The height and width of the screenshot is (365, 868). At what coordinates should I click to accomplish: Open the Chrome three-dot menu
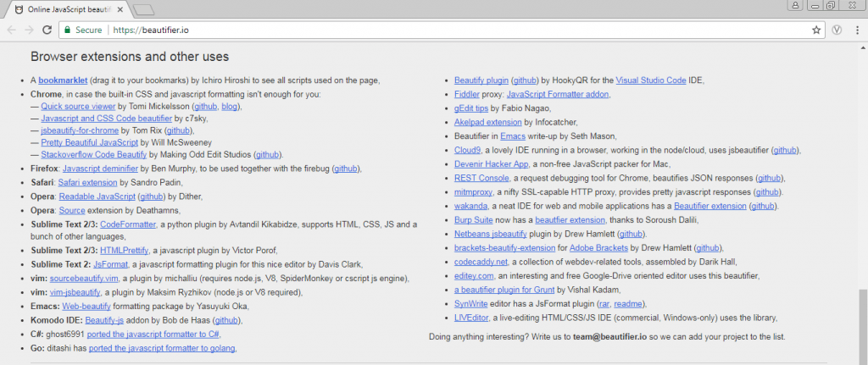tap(857, 30)
